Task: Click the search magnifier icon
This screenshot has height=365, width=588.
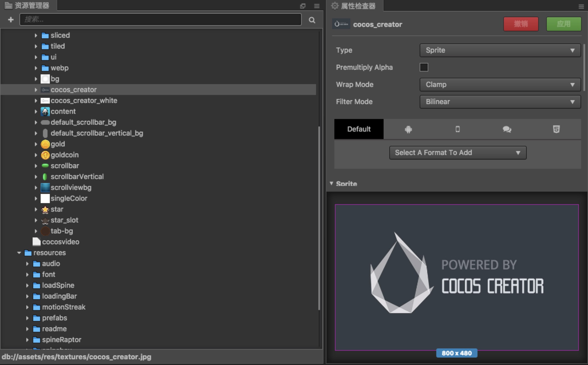Action: pos(312,20)
